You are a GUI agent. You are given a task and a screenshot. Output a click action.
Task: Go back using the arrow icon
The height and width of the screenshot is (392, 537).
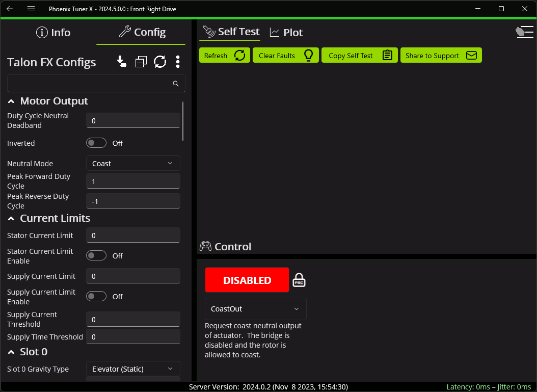10,9
